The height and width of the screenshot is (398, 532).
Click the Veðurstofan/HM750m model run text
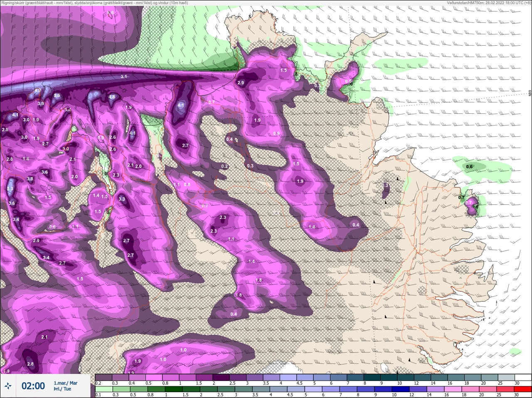(489, 2)
